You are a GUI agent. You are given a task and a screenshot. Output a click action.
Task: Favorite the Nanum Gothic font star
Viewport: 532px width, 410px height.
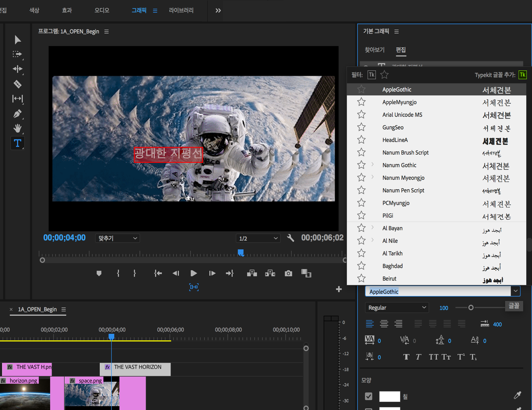pyautogui.click(x=361, y=165)
